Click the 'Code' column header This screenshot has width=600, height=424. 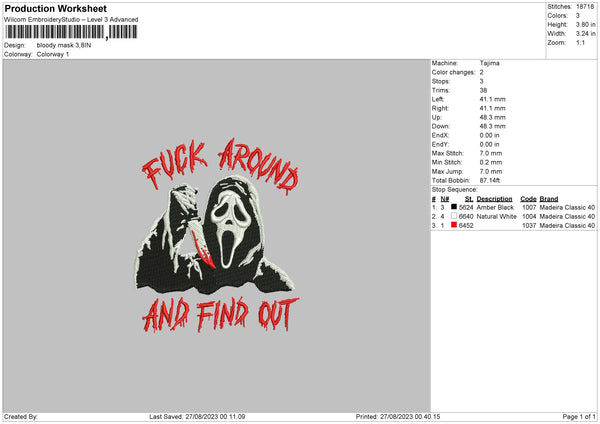click(528, 199)
